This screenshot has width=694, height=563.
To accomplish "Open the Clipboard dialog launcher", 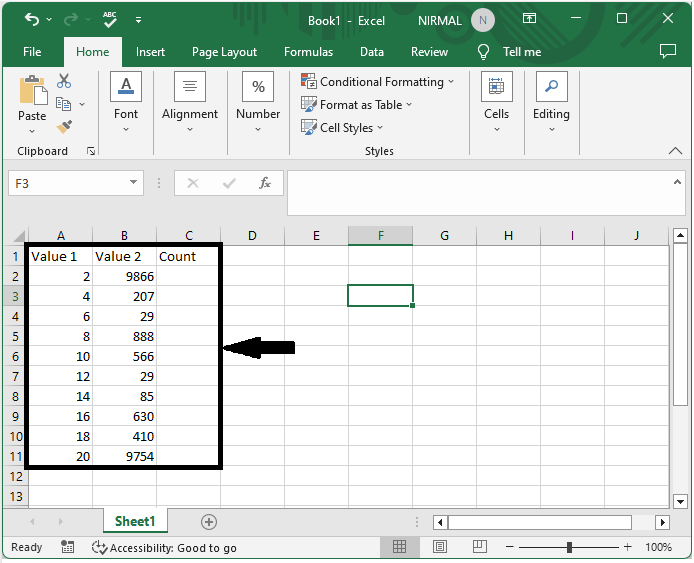I will [91, 151].
